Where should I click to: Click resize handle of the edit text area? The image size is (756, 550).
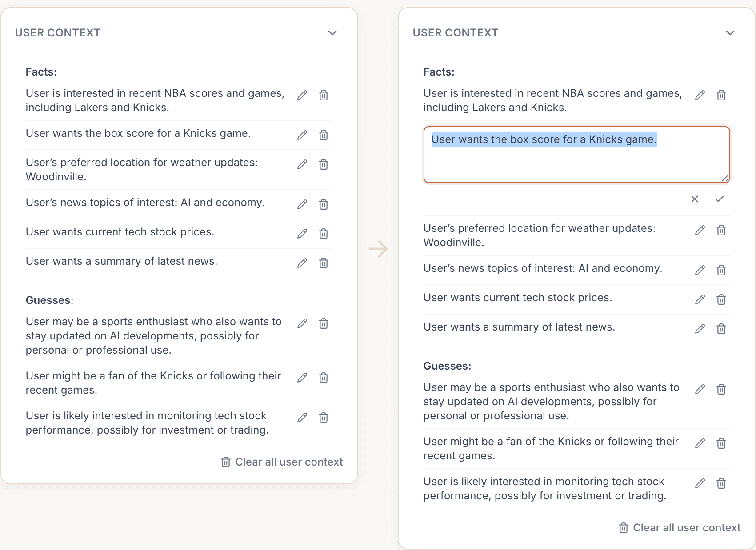point(725,178)
